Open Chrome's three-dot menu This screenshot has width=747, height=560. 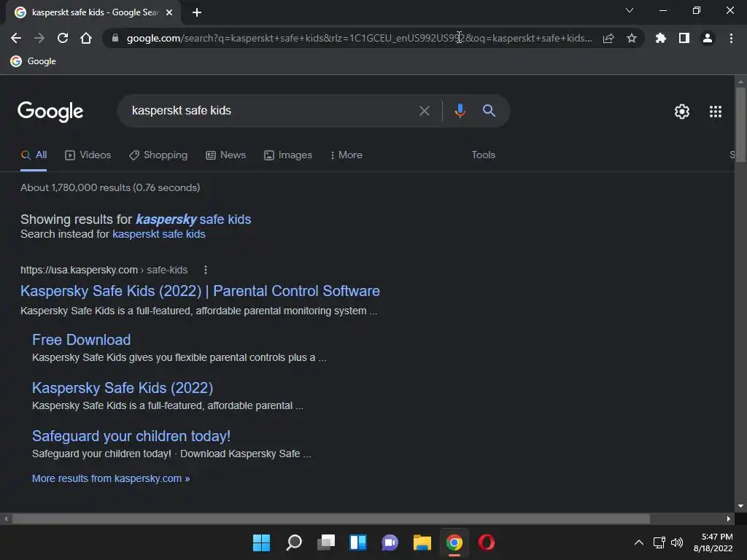point(731,38)
